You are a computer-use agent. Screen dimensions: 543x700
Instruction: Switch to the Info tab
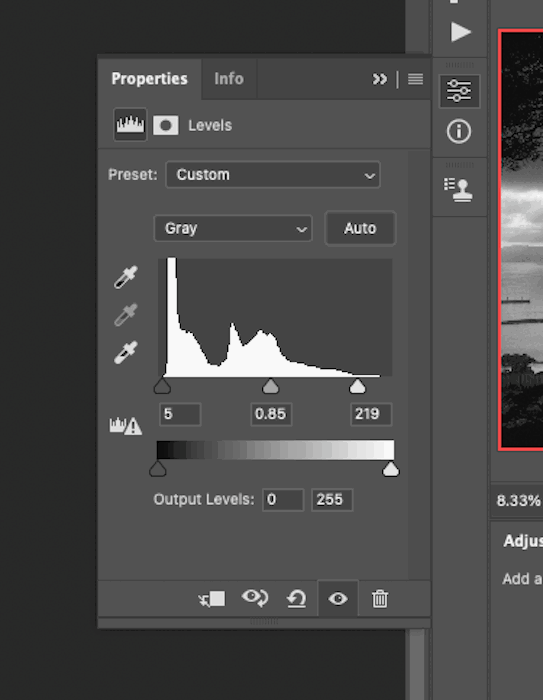229,79
